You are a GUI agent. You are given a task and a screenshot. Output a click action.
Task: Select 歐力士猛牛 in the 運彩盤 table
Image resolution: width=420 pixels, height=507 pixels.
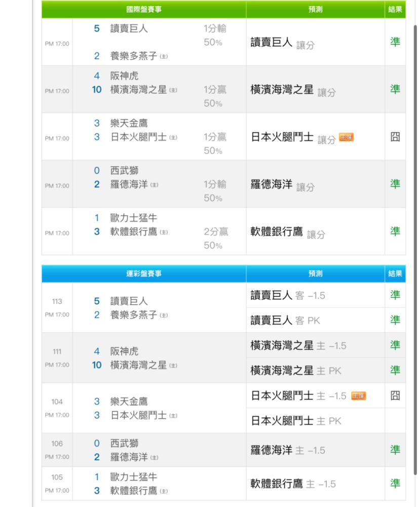coord(133,477)
